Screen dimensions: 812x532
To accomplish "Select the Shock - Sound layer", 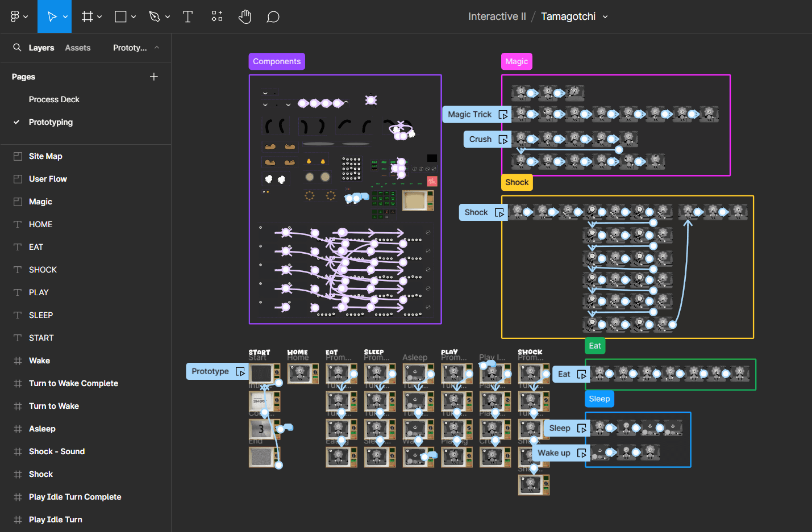I will (x=57, y=451).
